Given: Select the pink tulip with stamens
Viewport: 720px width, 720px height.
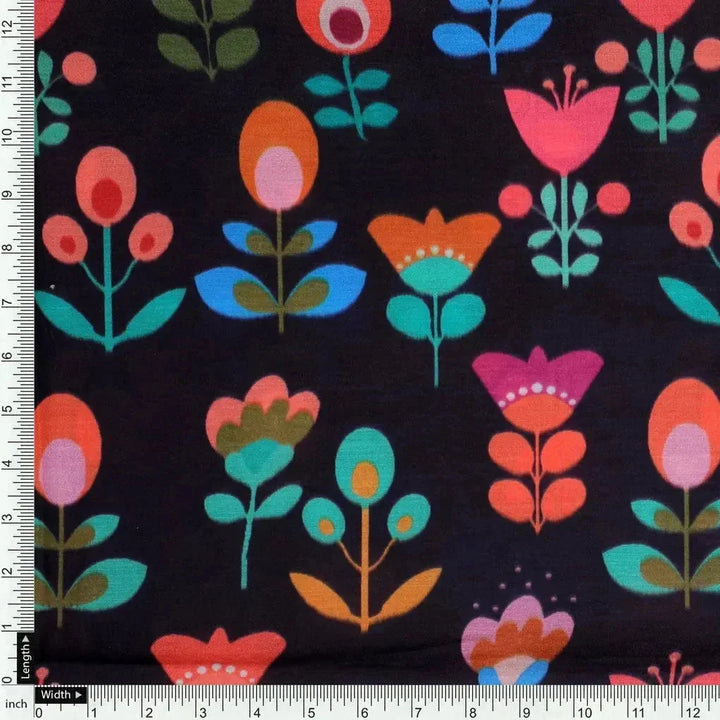Looking at the screenshot, I should pyautogui.click(x=561, y=125).
